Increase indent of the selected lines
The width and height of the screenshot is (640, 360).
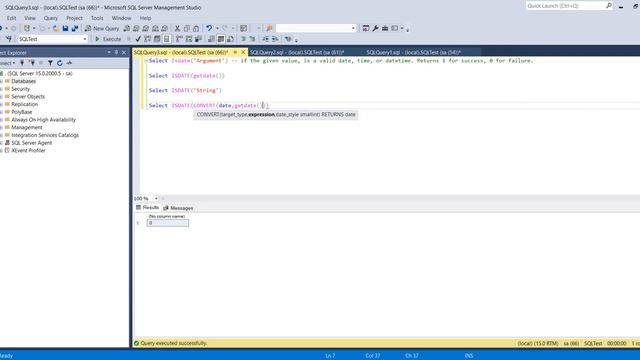point(275,39)
